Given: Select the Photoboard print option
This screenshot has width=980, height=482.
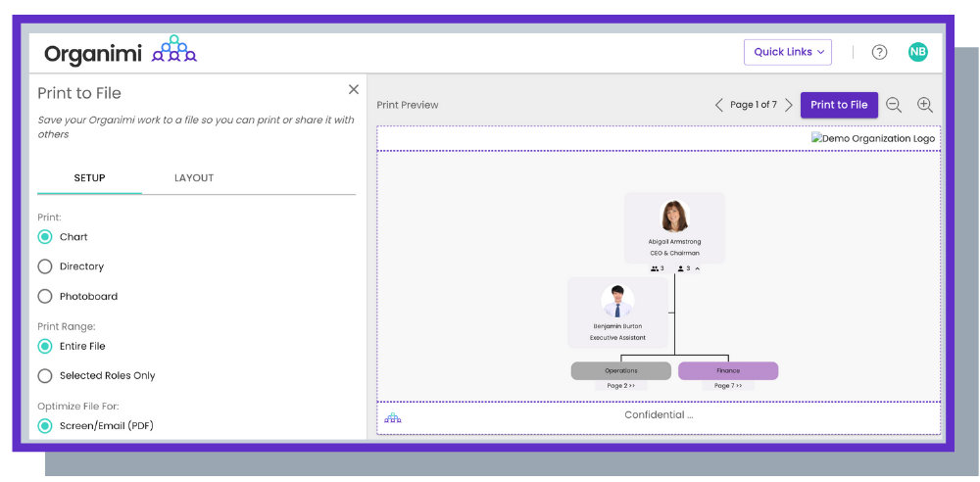Looking at the screenshot, I should tap(45, 296).
